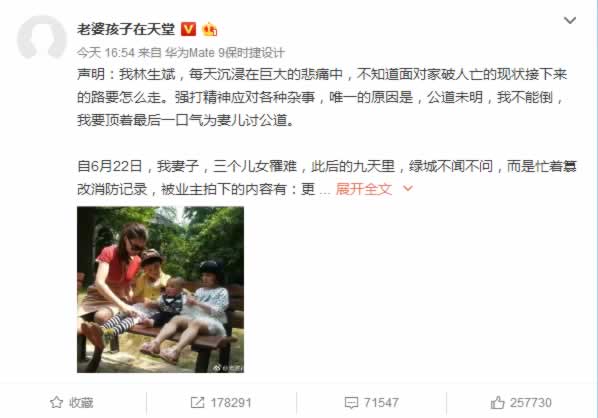Click the first paragraph of post text
The width and height of the screenshot is (598, 418).
point(322,97)
